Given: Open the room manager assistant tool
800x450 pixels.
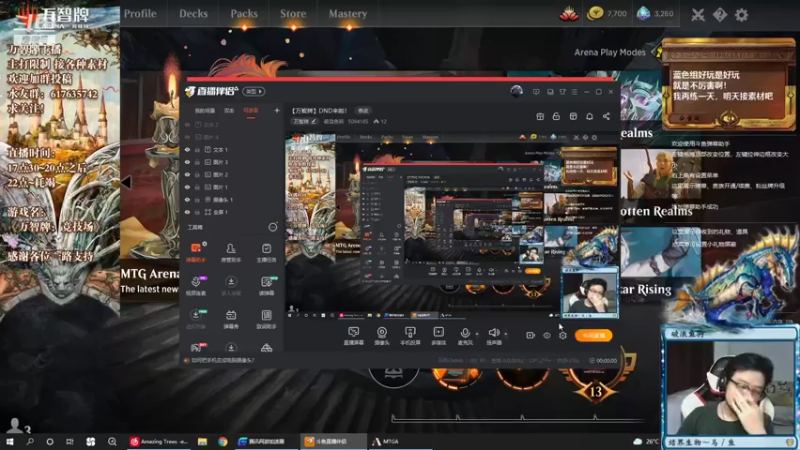Looking at the screenshot, I should (x=231, y=253).
